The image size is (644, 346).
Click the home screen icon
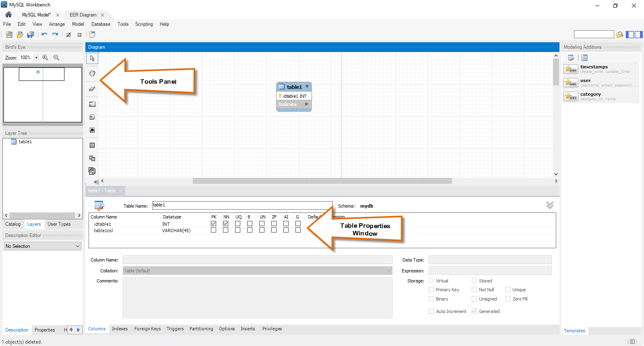tap(8, 14)
